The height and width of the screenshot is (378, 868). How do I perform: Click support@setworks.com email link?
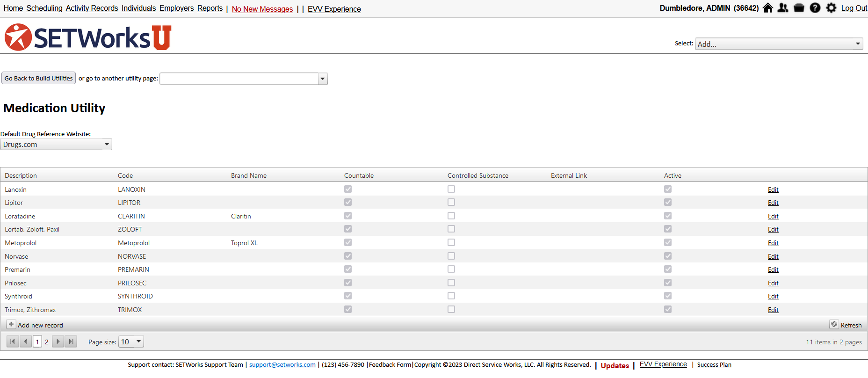[282, 365]
